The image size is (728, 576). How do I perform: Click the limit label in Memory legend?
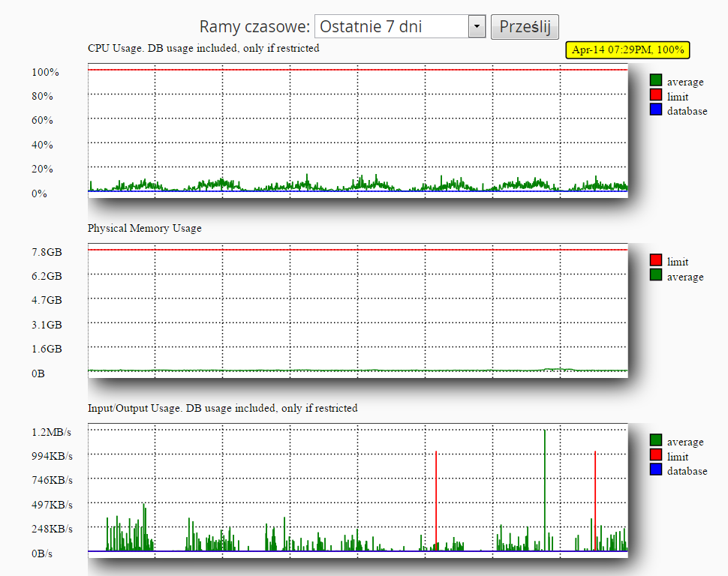(x=678, y=262)
